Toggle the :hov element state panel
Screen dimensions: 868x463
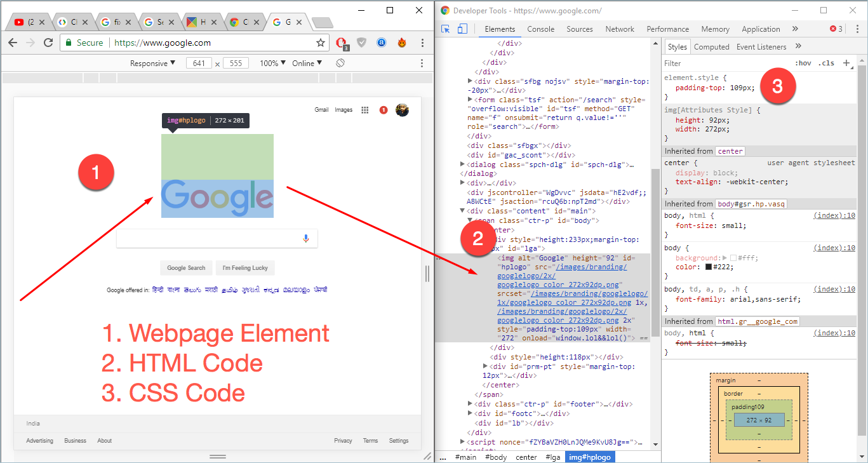coord(803,63)
